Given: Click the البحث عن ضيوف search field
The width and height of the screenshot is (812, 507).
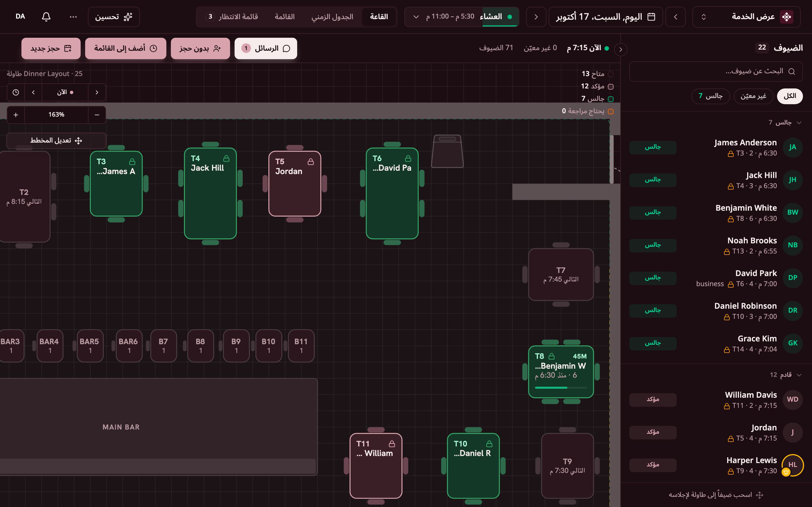Looking at the screenshot, I should coord(716,72).
